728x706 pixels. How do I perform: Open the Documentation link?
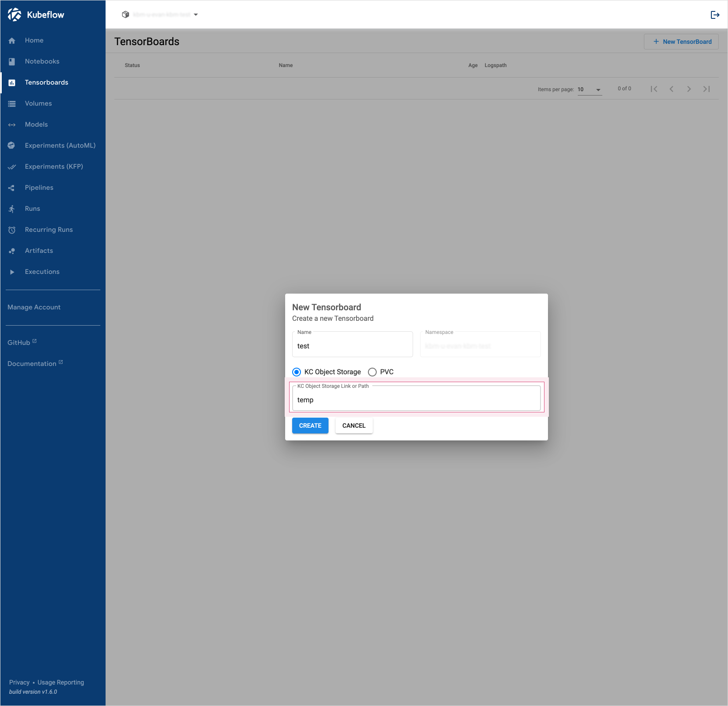click(35, 363)
